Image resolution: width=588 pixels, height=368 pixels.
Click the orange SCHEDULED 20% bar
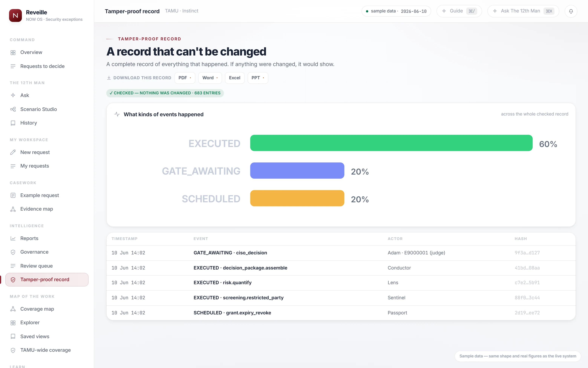297,198
